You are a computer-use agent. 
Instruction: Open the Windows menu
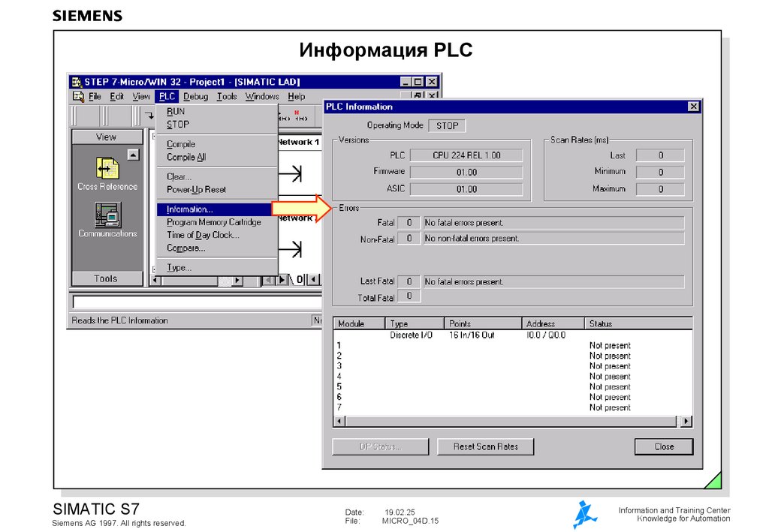pyautogui.click(x=262, y=97)
